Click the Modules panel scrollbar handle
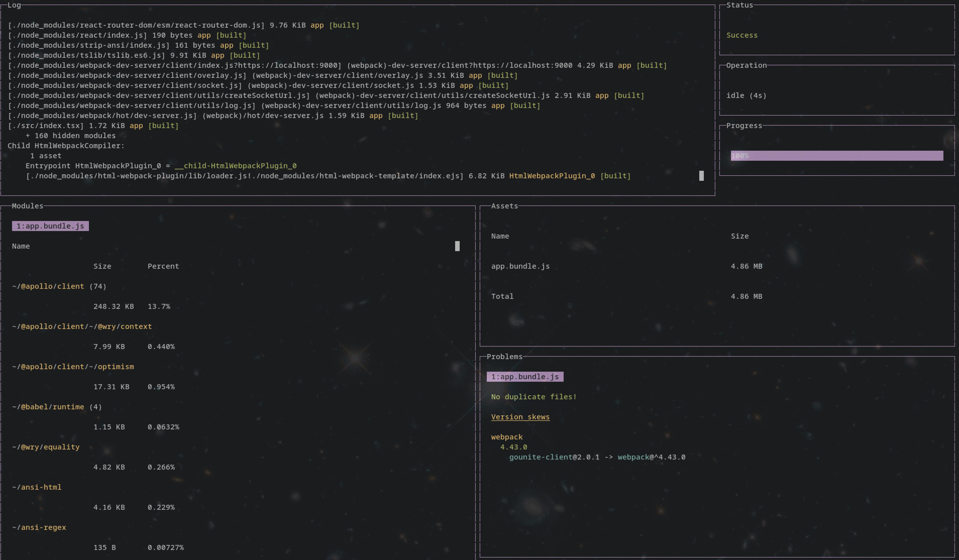The height and width of the screenshot is (560, 959). tap(457, 246)
